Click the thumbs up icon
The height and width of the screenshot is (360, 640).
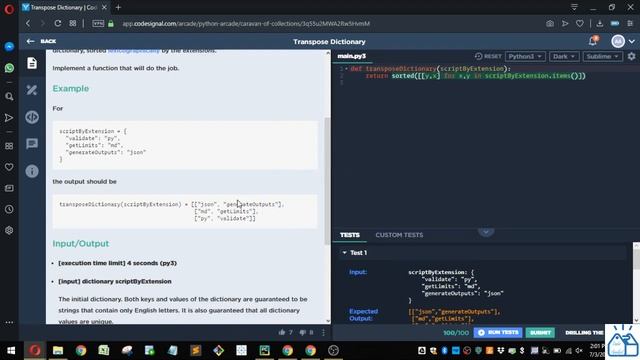point(282,332)
